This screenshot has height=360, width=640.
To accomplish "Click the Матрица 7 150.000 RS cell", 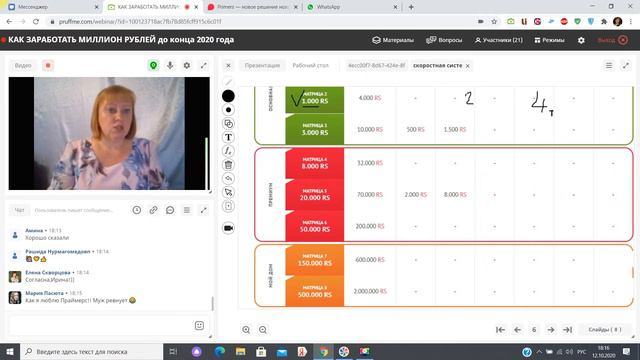I will [314, 260].
